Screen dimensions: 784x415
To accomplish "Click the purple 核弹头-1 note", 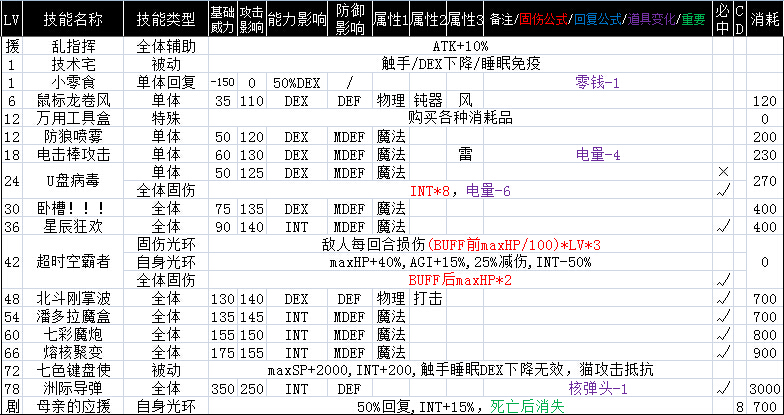I will pyautogui.click(x=598, y=388).
